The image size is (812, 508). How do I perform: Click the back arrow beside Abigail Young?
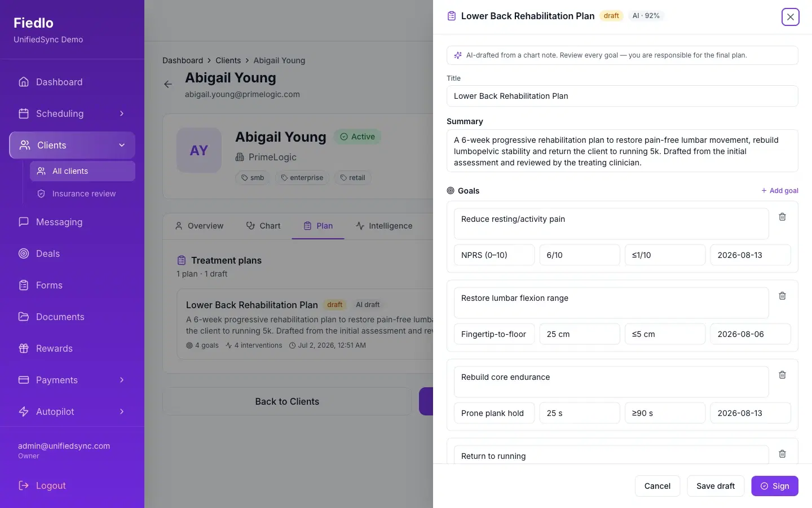click(168, 84)
